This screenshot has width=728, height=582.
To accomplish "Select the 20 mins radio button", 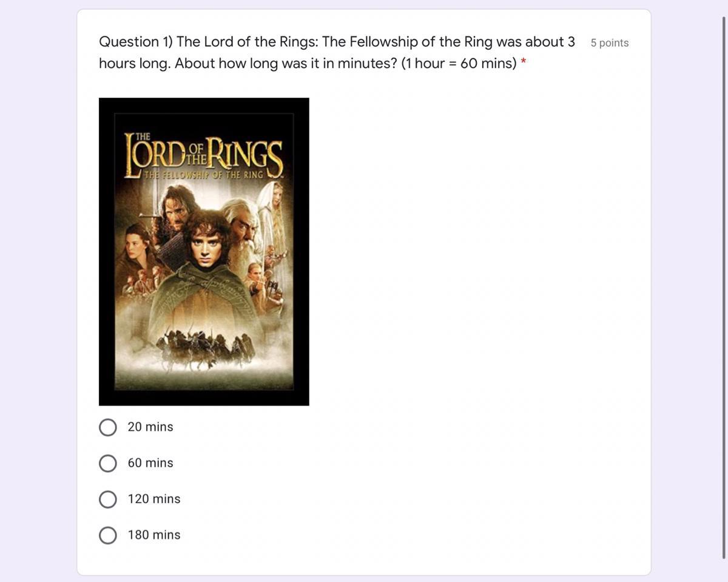I will [108, 427].
